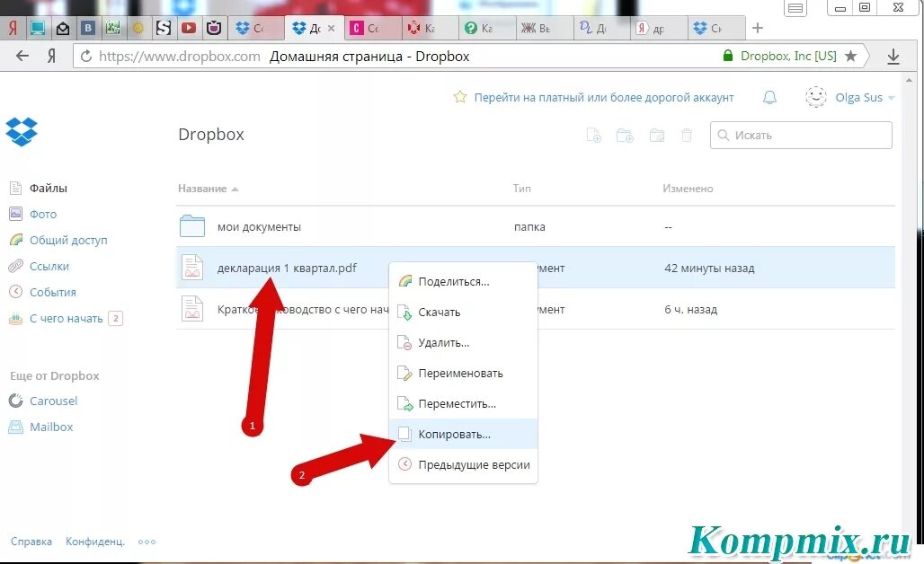Screen dimensions: 924x564
Task: Reload the page with refresh icon
Action: (x=86, y=56)
